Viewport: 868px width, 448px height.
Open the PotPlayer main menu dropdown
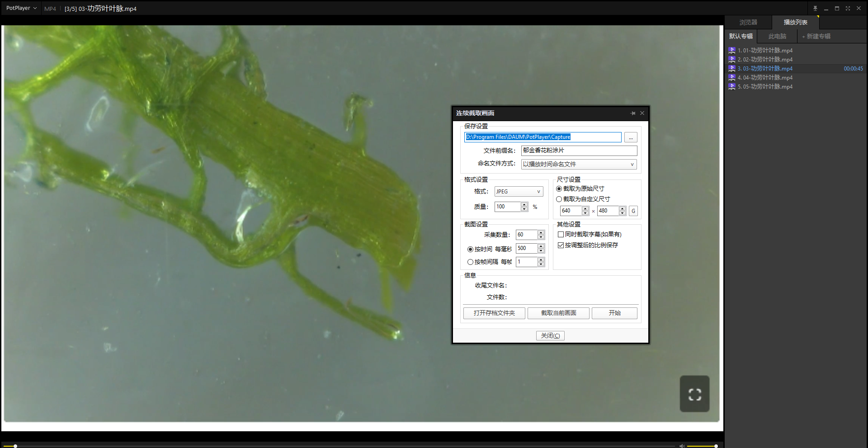tap(21, 8)
